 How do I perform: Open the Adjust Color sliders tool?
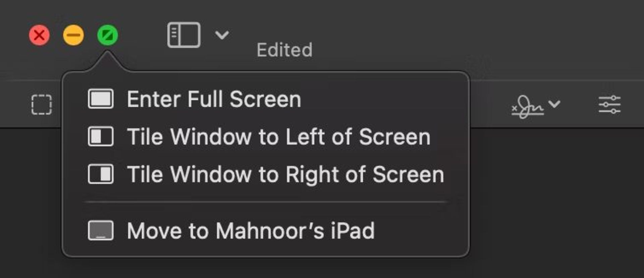coord(609,104)
